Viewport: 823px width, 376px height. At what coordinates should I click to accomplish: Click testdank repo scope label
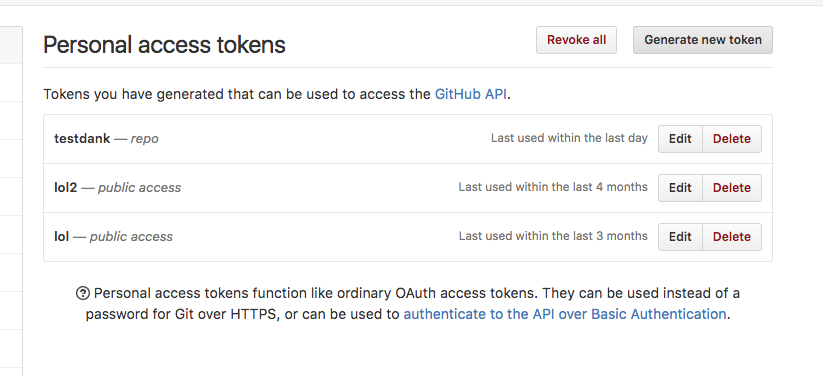click(144, 139)
